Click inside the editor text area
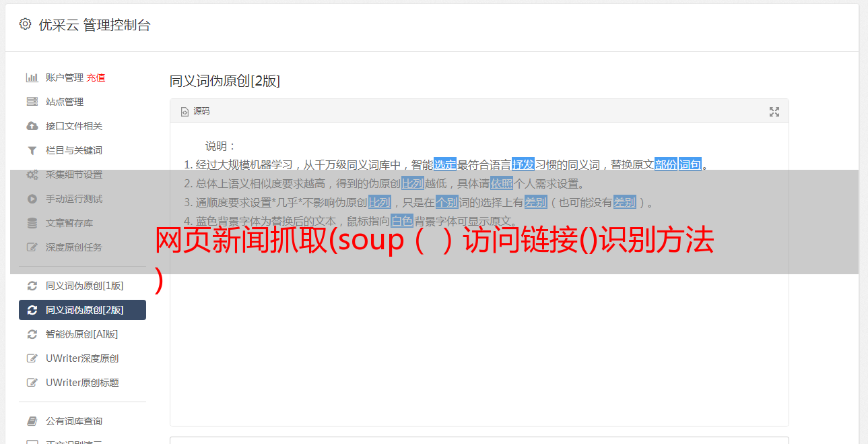Screen dimensions: 868x444 (479, 337)
